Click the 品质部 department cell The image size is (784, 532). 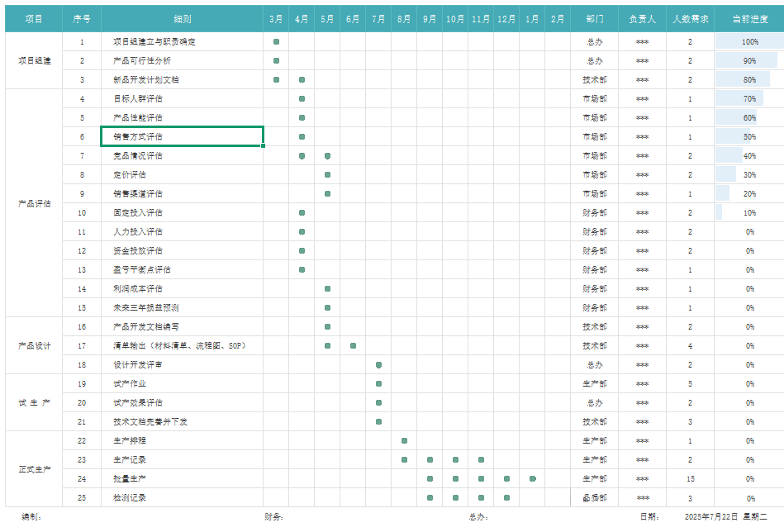click(x=595, y=498)
